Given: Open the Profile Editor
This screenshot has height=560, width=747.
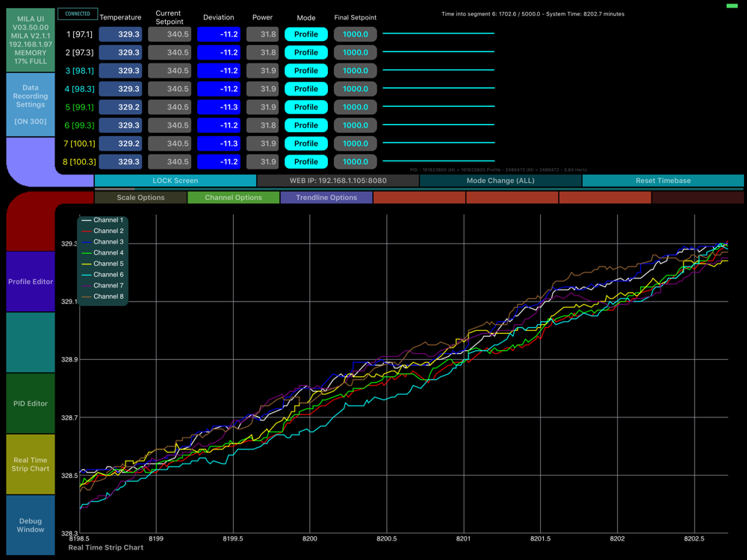Looking at the screenshot, I should [x=31, y=281].
